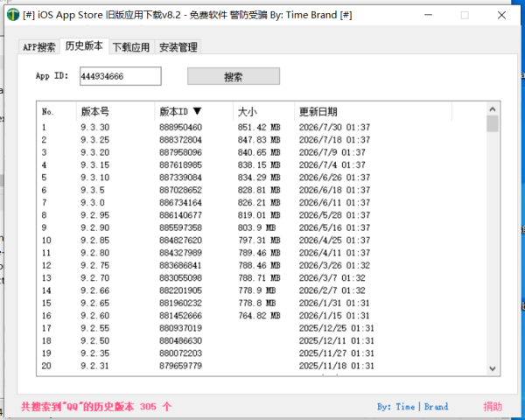Click size cell 838.15 MB
This screenshot has width=525, height=420.
tap(259, 164)
